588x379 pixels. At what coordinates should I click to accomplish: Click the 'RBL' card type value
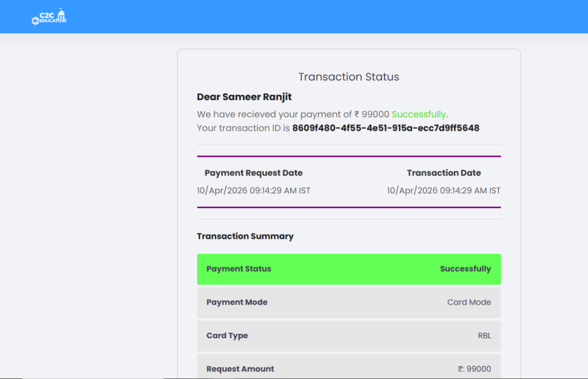click(484, 336)
